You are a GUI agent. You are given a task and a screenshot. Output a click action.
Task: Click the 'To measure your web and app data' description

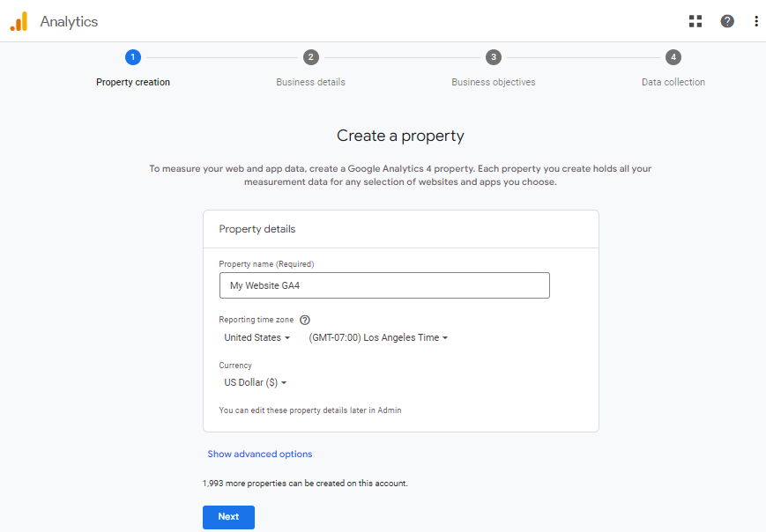[400, 175]
